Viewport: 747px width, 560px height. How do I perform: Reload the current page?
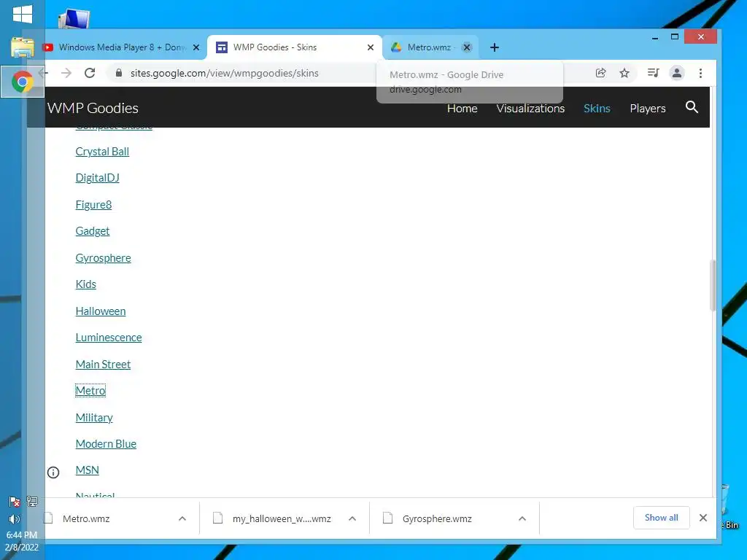click(x=90, y=73)
